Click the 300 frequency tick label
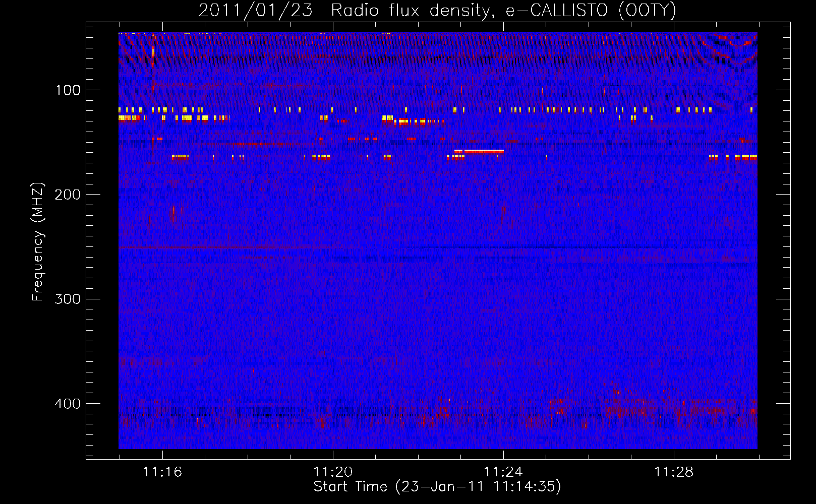The image size is (816, 504). (x=68, y=299)
